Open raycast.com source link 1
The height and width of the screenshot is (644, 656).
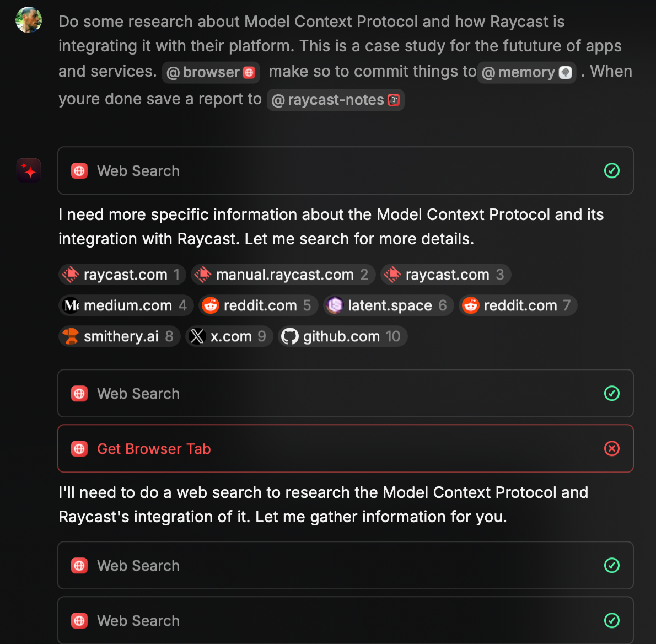(x=122, y=275)
